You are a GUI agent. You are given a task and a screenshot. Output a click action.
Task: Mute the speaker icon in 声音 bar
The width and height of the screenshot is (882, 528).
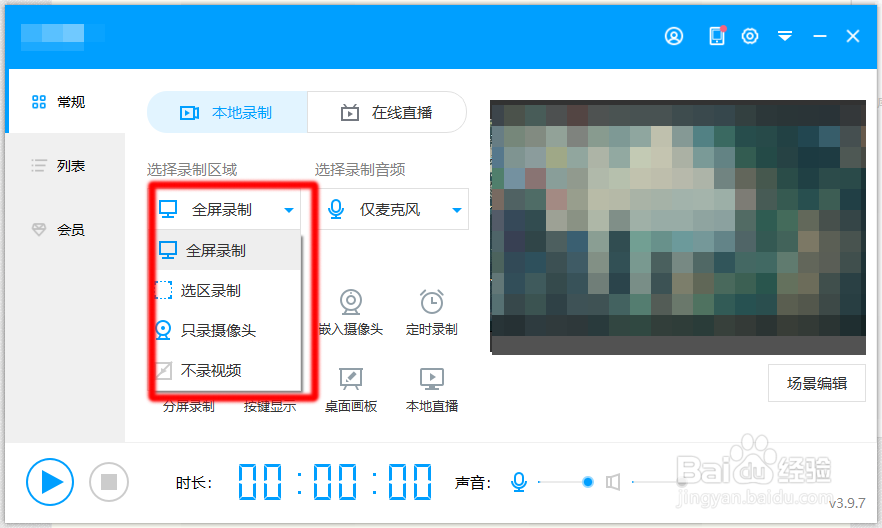tap(613, 482)
